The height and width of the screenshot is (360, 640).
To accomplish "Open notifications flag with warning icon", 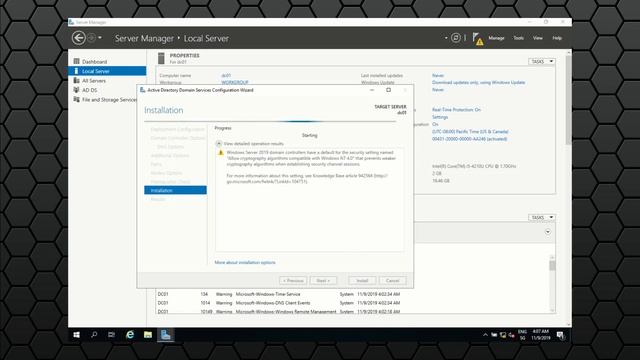I will click(x=478, y=39).
